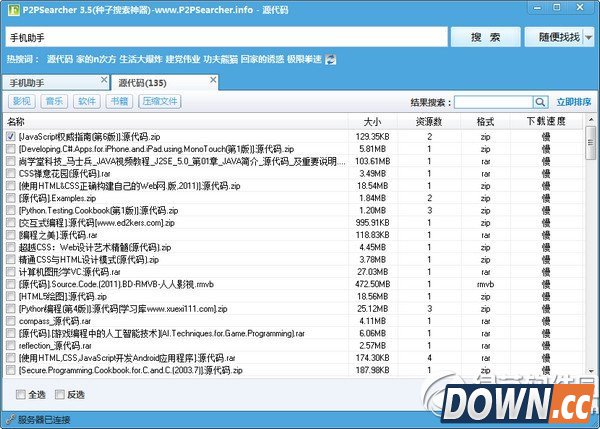Toggle the 全选 select-all checkbox

click(x=21, y=394)
